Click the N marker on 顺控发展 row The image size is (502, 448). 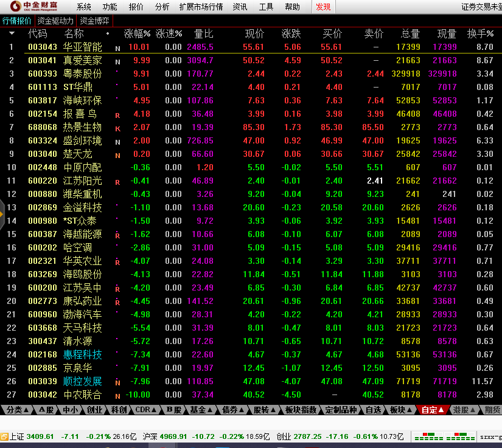tap(117, 382)
